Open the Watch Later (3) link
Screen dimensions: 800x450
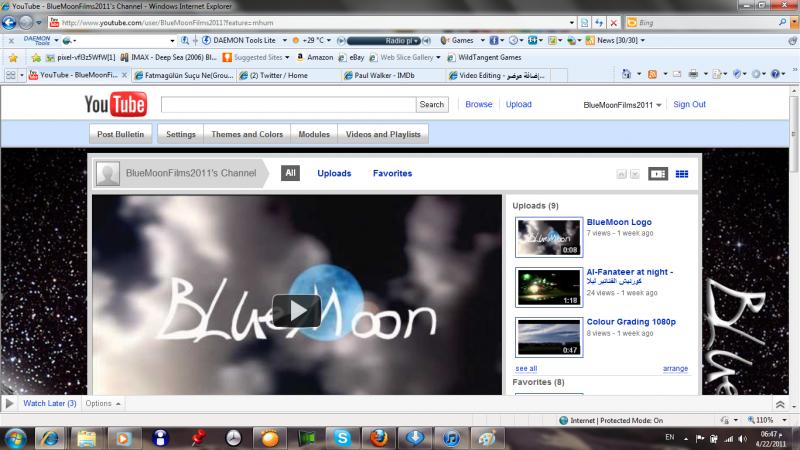click(x=49, y=403)
